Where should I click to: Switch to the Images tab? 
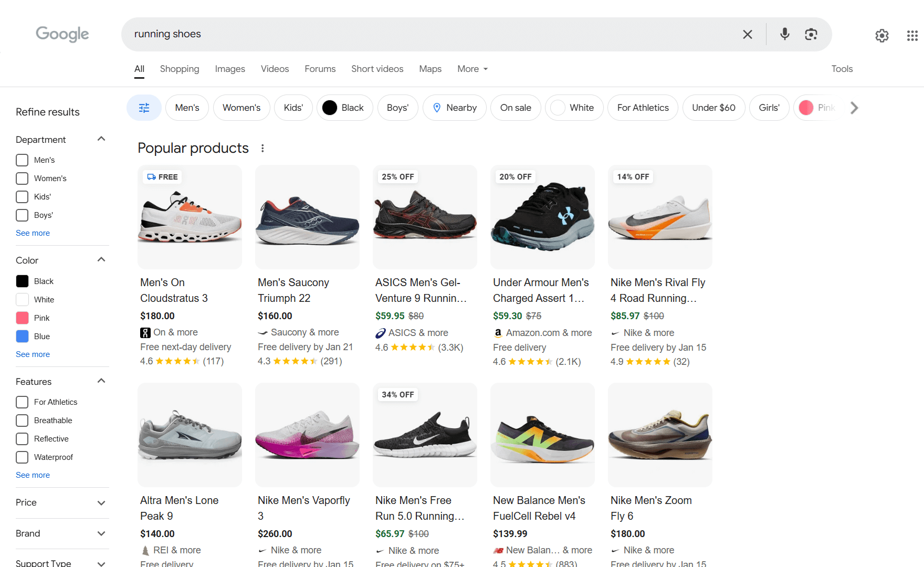pyautogui.click(x=229, y=69)
